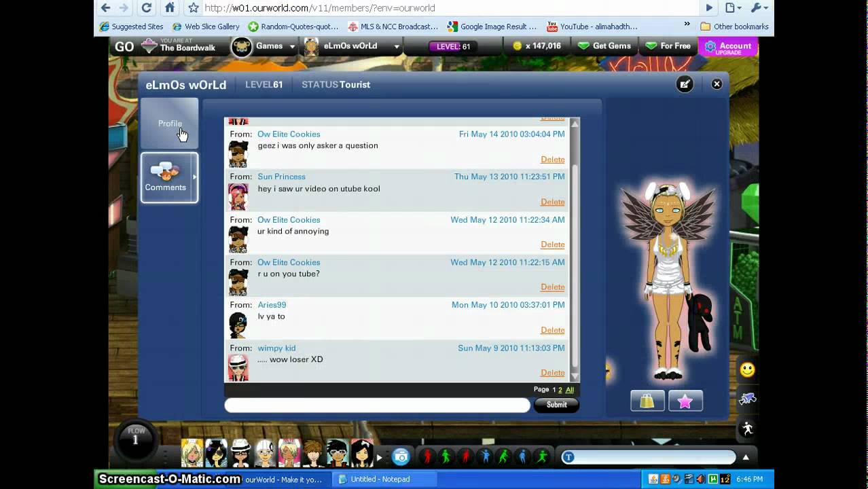Open wimpy kid profile link

(x=276, y=348)
